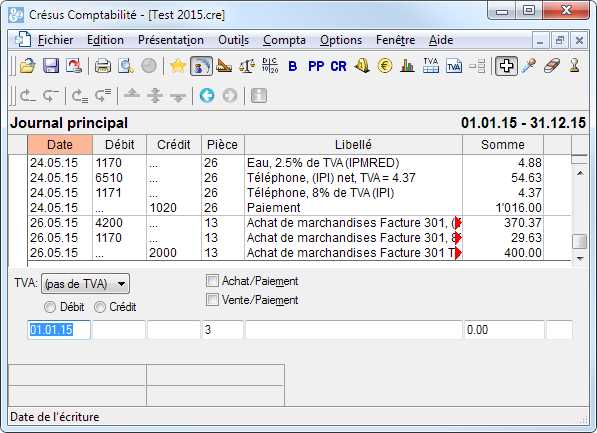Click the rubber stamp tool icon
Viewport: 597px width, 433px height.
pos(575,66)
